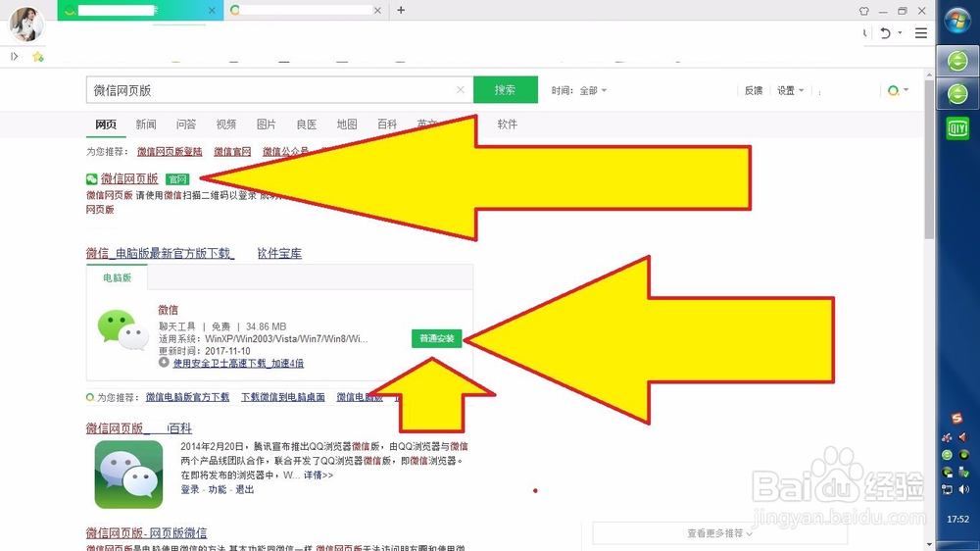Image resolution: width=980 pixels, height=551 pixels.
Task: Open the 时间: 全部 filter dropdown
Action: point(579,90)
